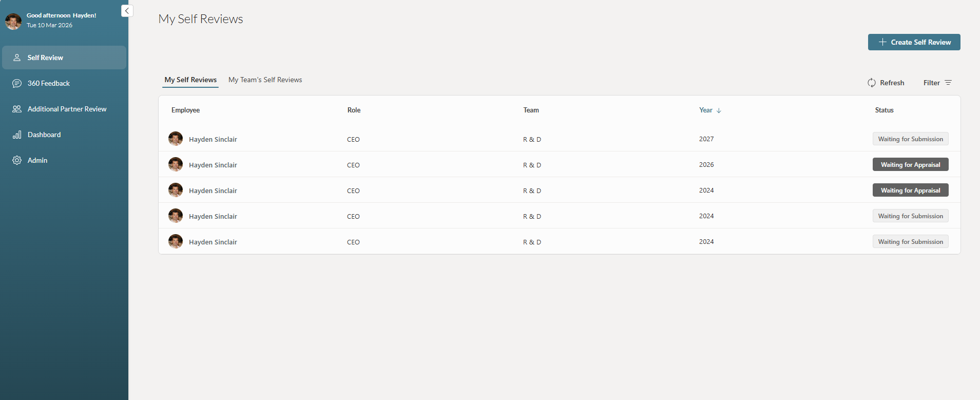Open the Dashboard bar chart icon
Viewport: 980px width, 400px height.
17,135
